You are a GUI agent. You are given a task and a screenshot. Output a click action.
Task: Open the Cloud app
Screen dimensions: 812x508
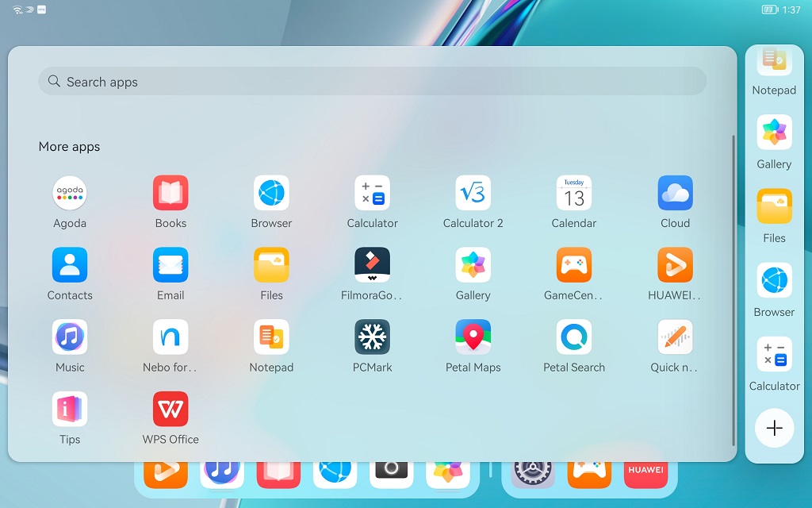(x=675, y=193)
